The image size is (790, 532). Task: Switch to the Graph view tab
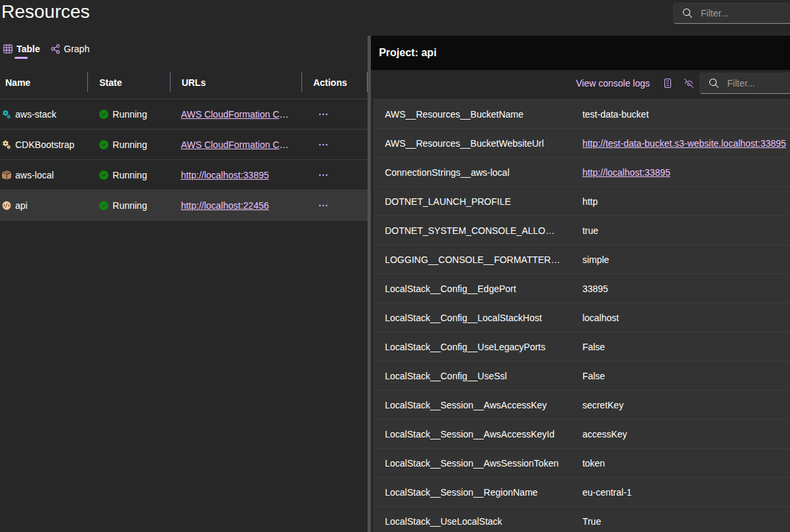(70, 48)
